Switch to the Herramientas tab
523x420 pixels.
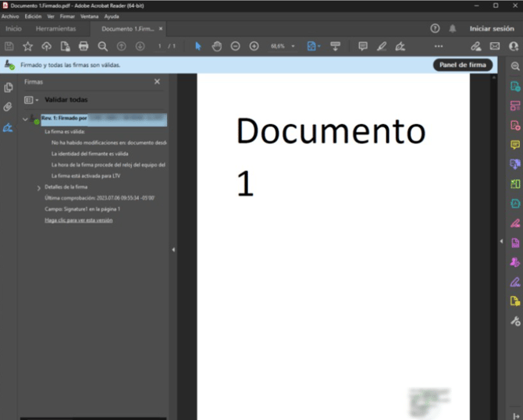(x=55, y=29)
